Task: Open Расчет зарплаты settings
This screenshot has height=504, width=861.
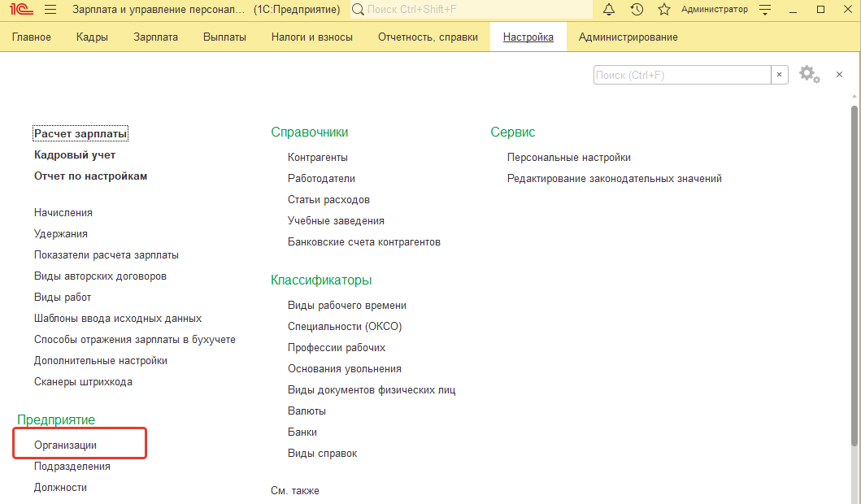Action: coord(80,133)
